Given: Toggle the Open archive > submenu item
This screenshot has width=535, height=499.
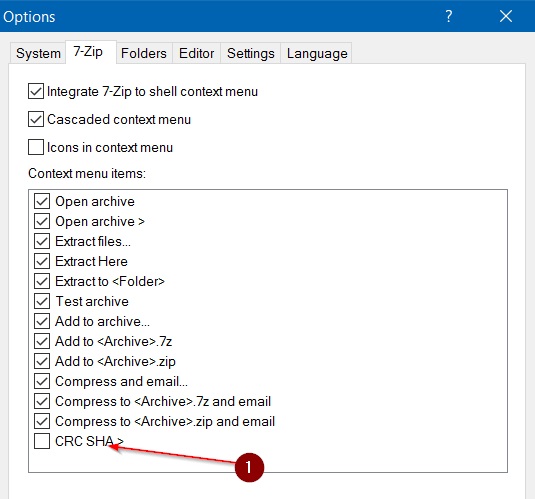Looking at the screenshot, I should (x=42, y=221).
